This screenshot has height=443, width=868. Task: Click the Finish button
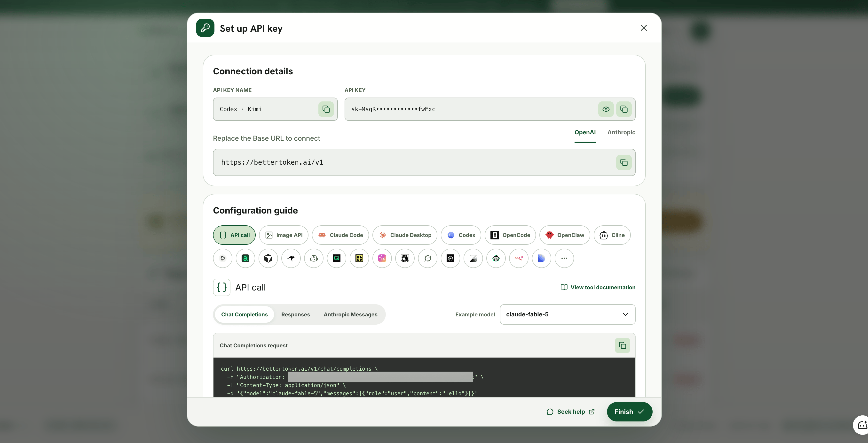tap(630, 412)
